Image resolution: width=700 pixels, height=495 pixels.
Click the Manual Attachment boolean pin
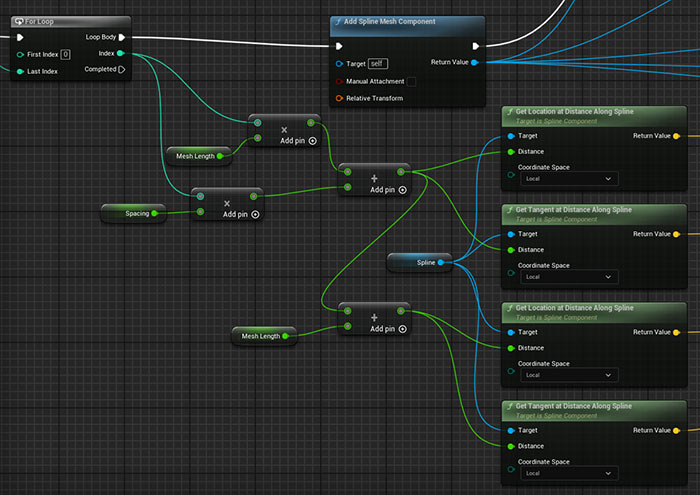(339, 81)
